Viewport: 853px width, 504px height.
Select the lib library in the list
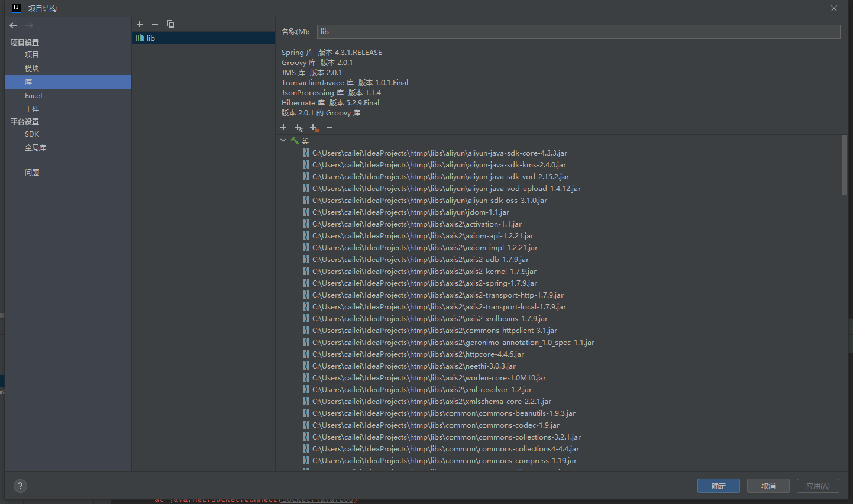click(203, 38)
